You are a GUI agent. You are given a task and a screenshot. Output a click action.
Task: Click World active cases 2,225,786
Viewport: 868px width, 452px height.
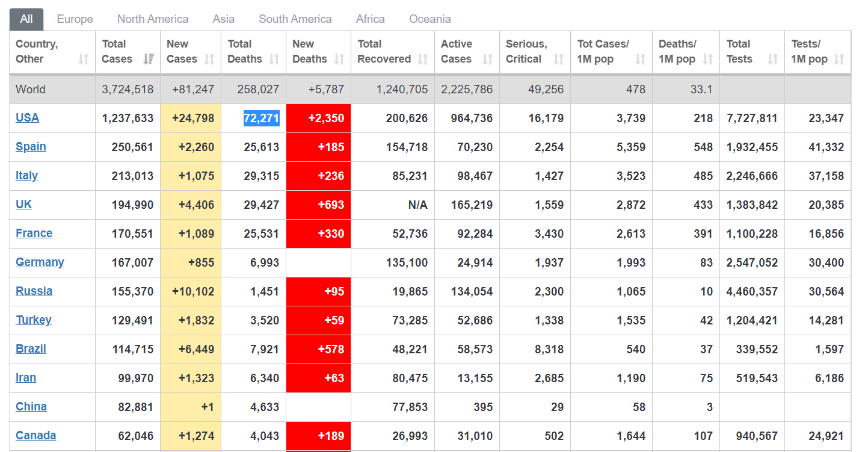(x=467, y=89)
